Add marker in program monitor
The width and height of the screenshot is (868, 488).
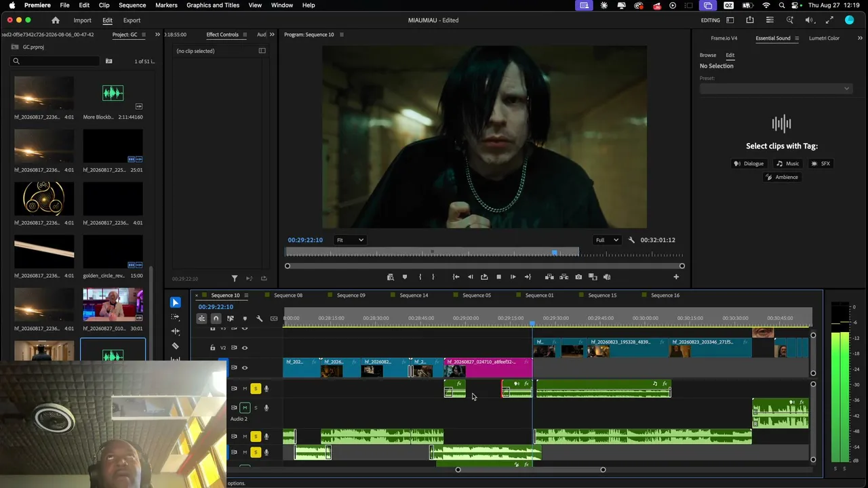click(405, 277)
